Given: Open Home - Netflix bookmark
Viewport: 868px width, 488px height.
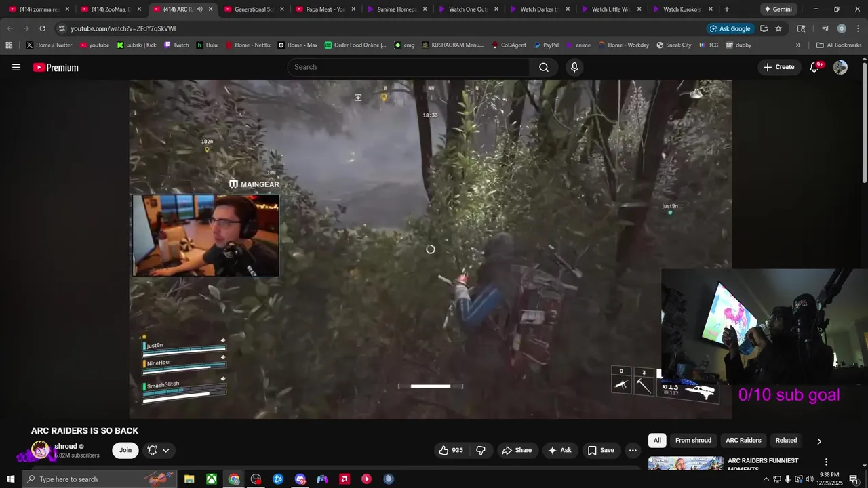Looking at the screenshot, I should pos(248,45).
